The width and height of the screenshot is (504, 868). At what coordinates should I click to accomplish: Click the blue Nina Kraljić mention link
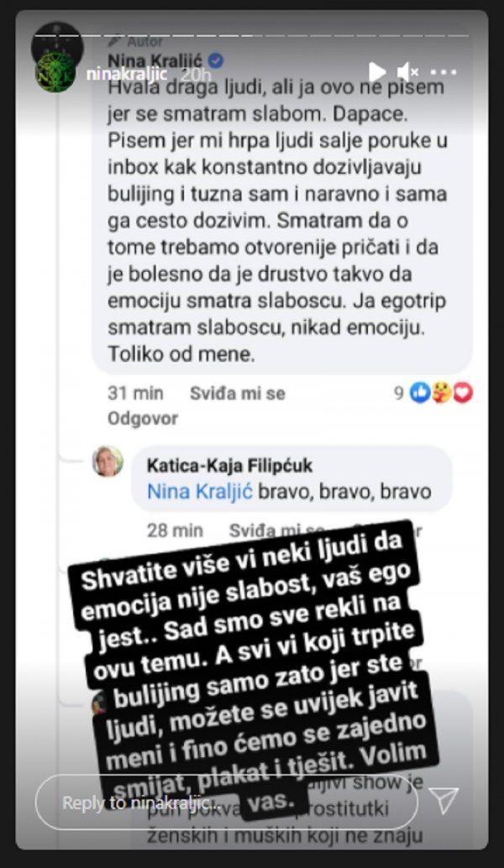200,492
